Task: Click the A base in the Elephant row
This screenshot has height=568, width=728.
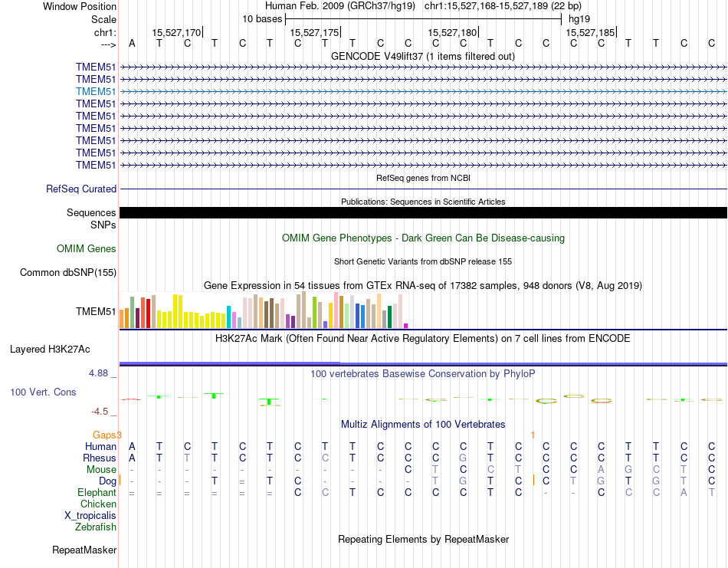Action: (x=684, y=493)
